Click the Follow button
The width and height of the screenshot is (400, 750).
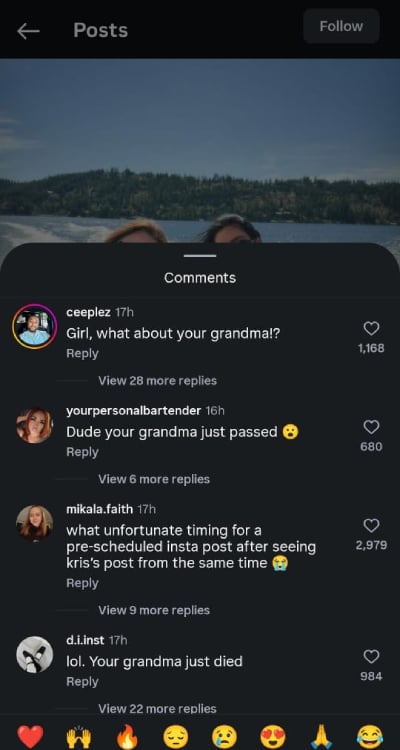pos(341,26)
